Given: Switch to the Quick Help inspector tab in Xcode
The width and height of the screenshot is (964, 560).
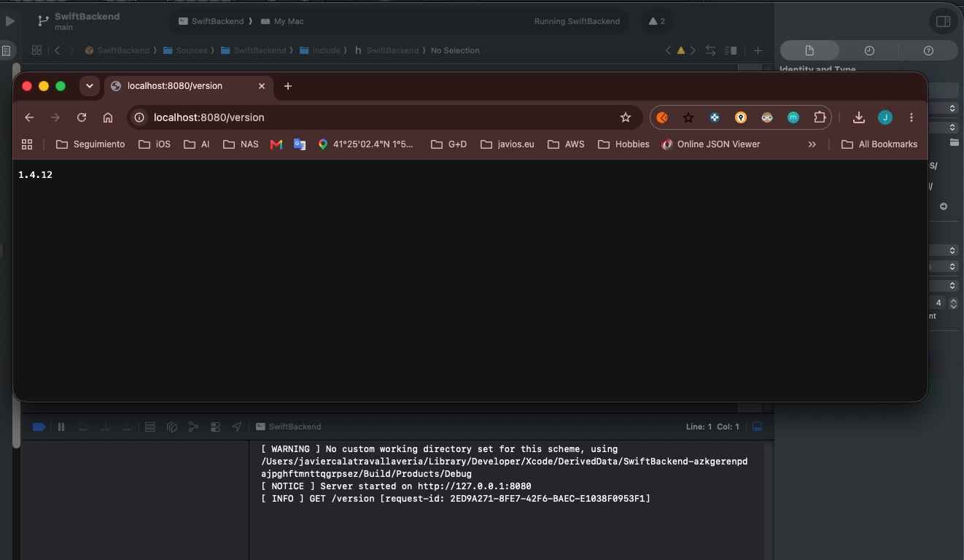Looking at the screenshot, I should 928,50.
